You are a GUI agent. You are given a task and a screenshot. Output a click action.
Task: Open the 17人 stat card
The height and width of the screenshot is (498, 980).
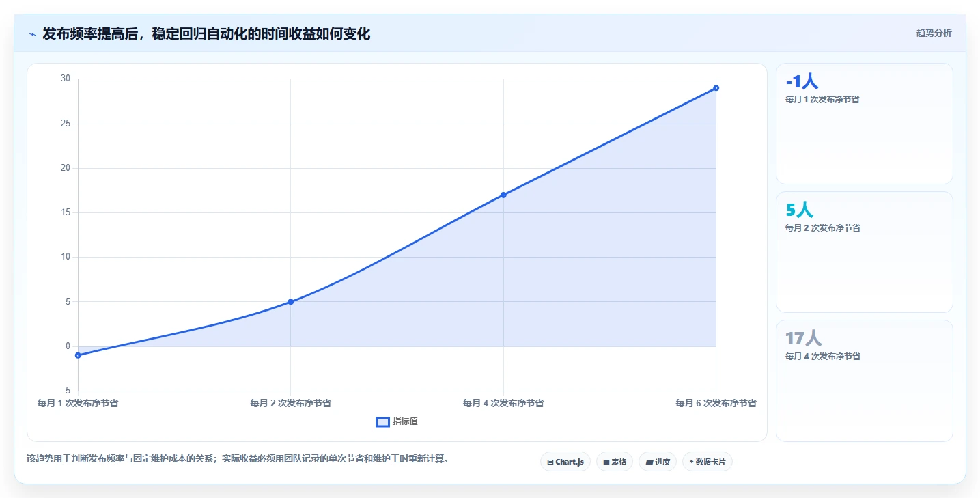(864, 381)
